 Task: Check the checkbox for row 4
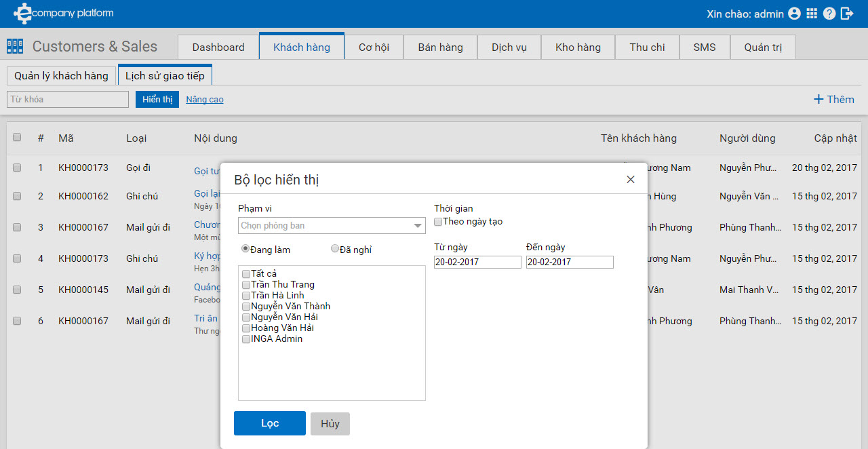pos(17,258)
